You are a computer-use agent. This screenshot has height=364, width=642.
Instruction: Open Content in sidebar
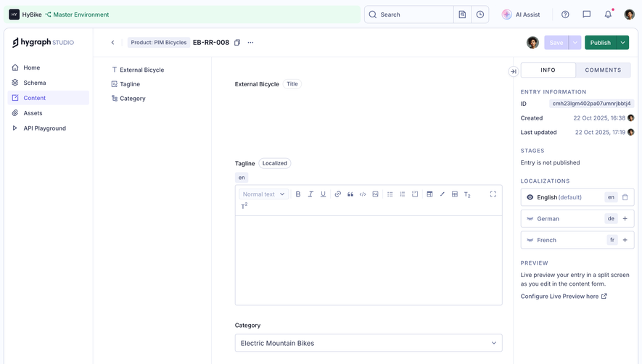coord(48,98)
